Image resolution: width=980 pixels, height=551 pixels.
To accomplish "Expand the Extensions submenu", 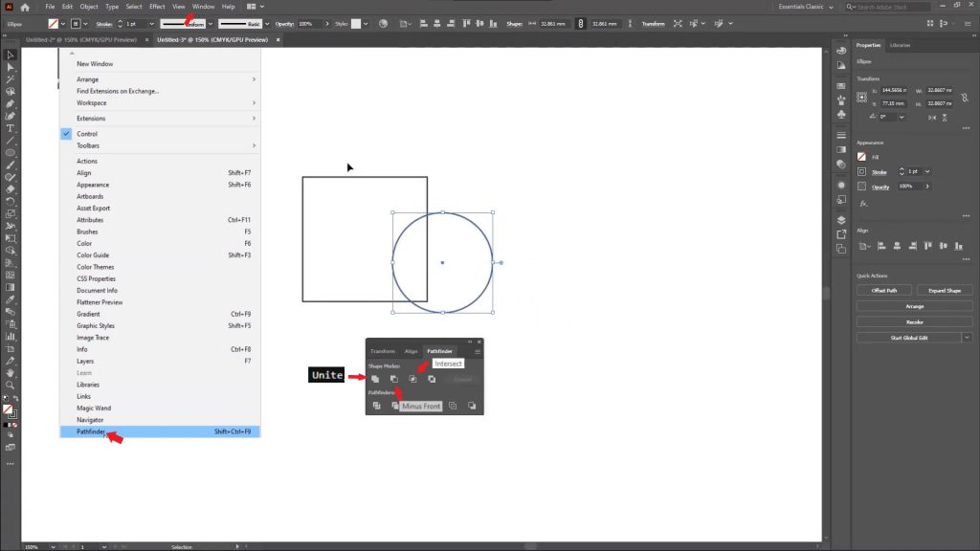I will [160, 118].
